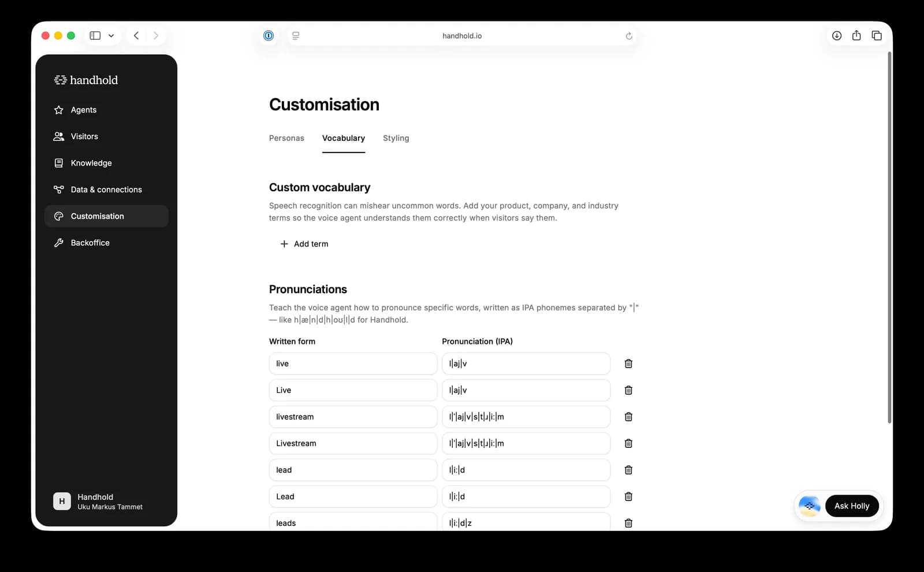The image size is (924, 572).
Task: Delete the capitalised 'Lead' pronunciation row
Action: [x=628, y=496]
